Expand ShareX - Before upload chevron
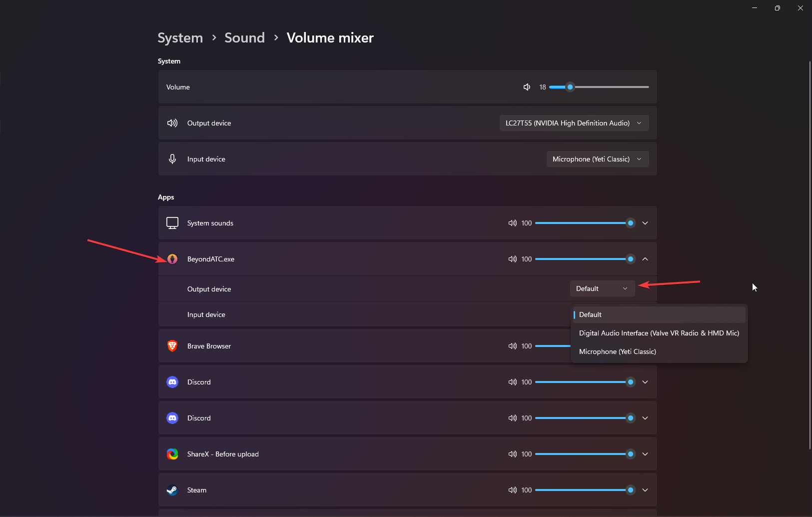Image resolution: width=812 pixels, height=517 pixels. coord(645,454)
